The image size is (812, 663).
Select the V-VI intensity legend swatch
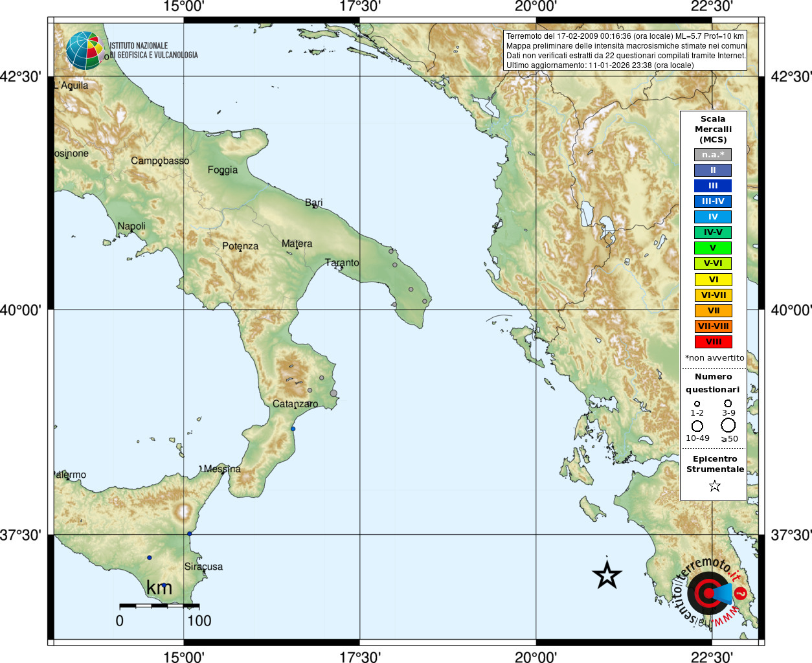pos(713,264)
